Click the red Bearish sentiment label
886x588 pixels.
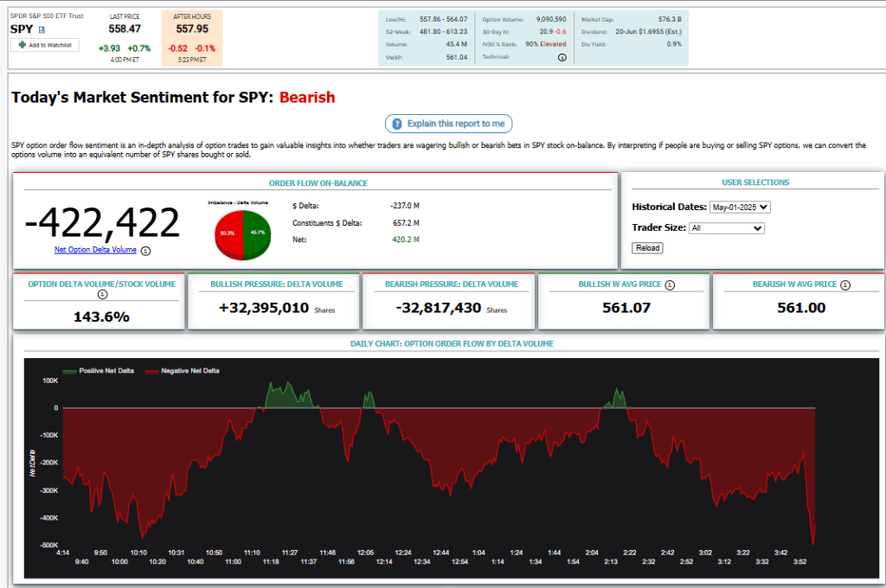click(x=307, y=97)
